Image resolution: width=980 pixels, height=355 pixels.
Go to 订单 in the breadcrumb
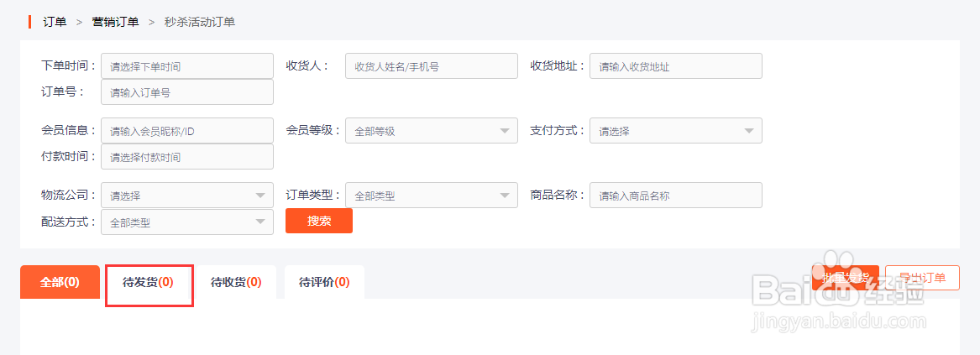click(x=55, y=22)
